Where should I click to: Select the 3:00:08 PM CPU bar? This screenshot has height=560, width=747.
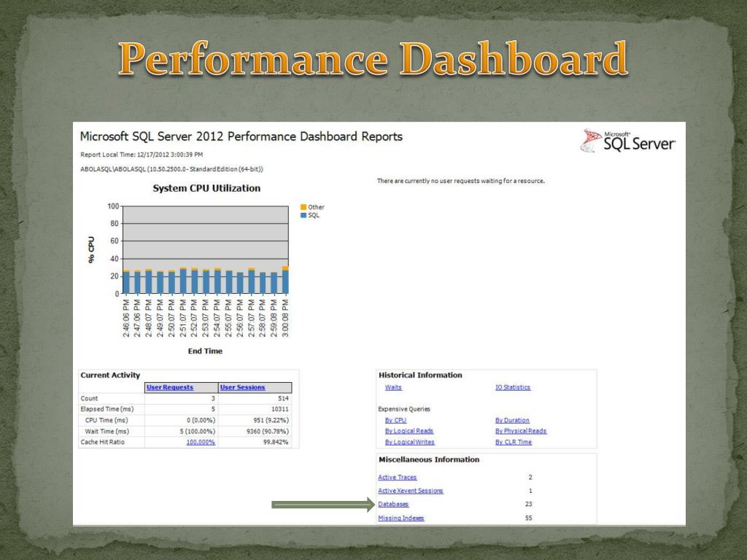coord(285,280)
